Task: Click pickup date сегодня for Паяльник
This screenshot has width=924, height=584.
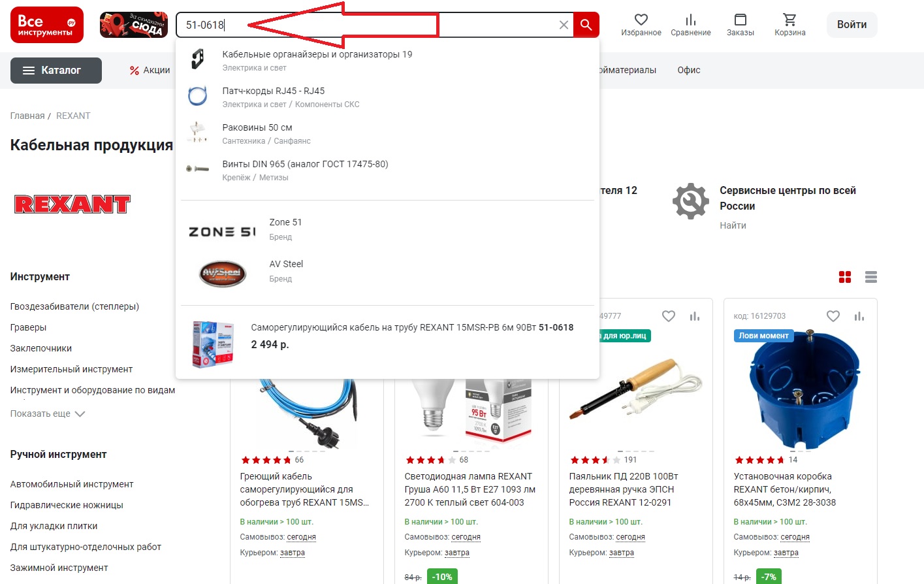Action: (631, 537)
